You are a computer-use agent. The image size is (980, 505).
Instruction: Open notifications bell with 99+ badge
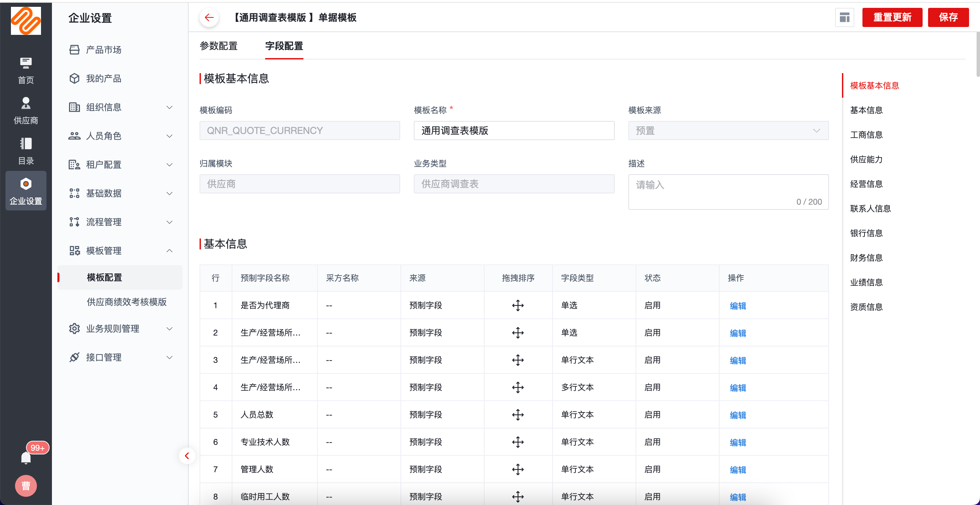click(x=26, y=458)
